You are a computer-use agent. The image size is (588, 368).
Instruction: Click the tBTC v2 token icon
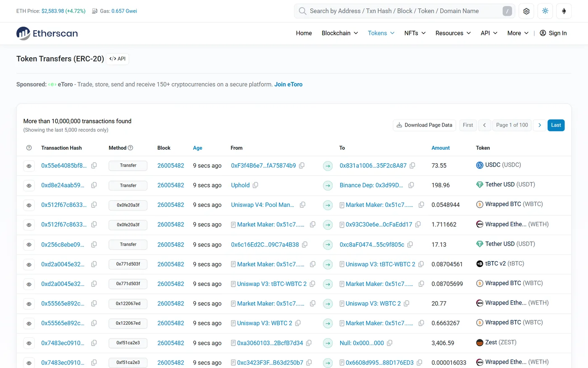coord(480,264)
